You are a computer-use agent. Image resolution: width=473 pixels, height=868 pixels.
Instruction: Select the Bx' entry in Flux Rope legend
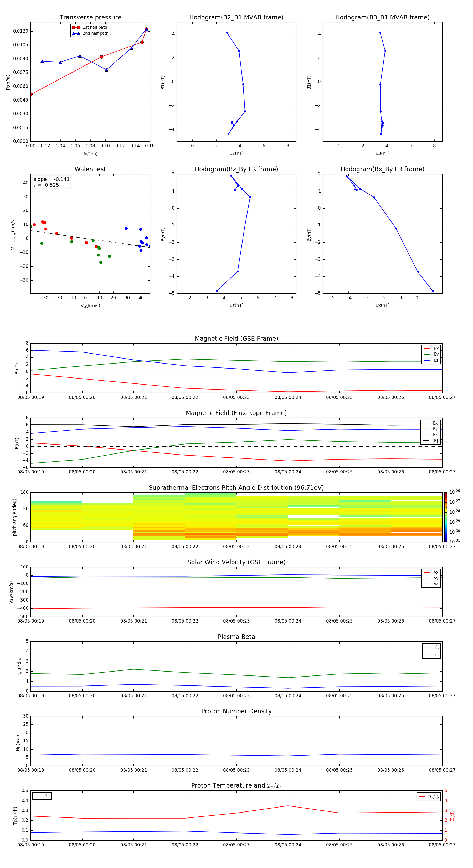point(431,423)
